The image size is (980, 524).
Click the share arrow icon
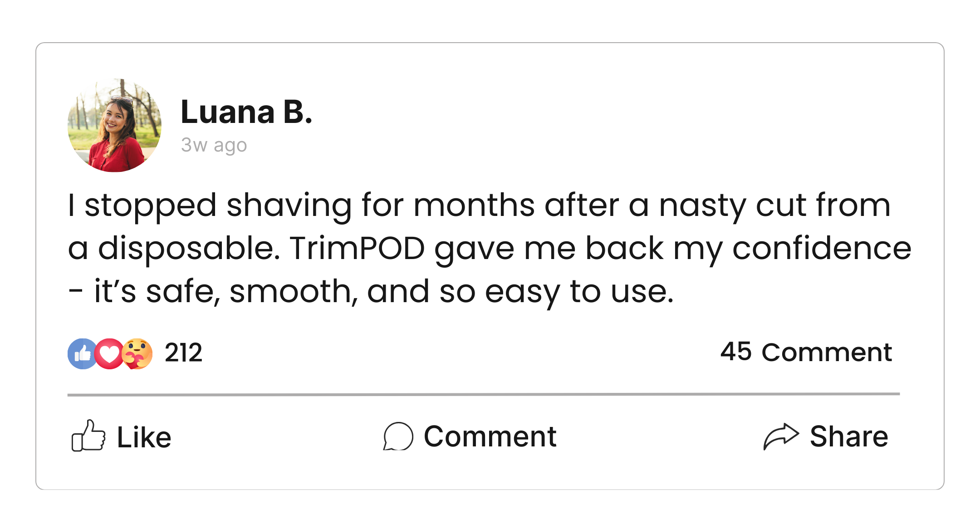[x=780, y=436]
